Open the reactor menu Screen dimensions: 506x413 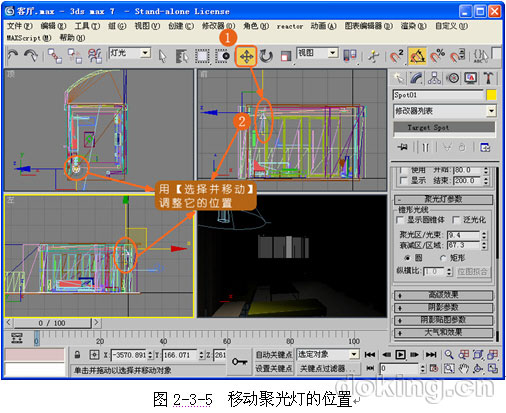pos(290,26)
